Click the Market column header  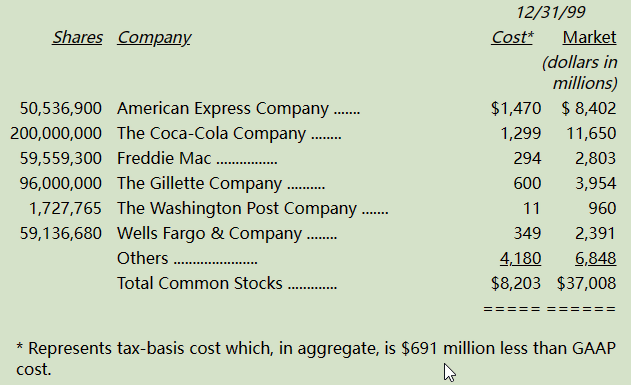coord(589,37)
